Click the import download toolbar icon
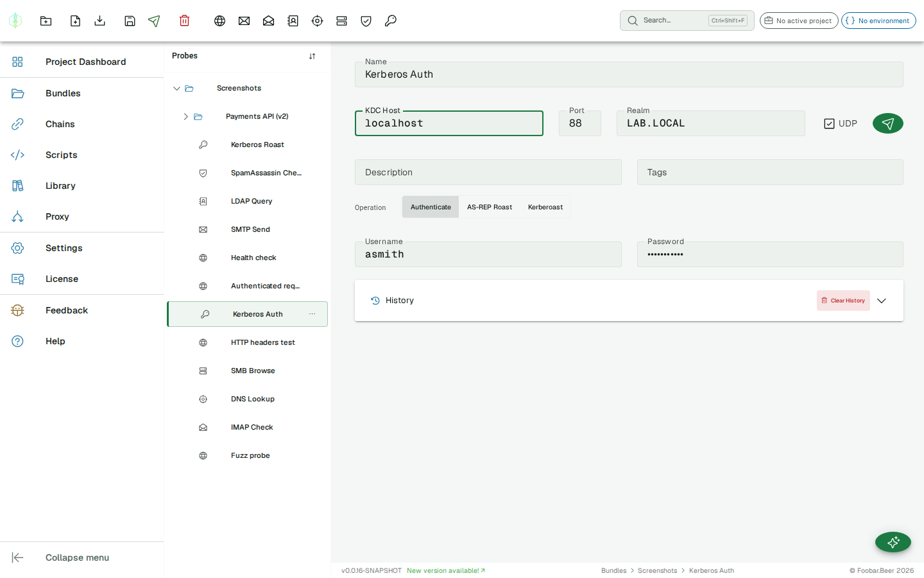 point(99,21)
